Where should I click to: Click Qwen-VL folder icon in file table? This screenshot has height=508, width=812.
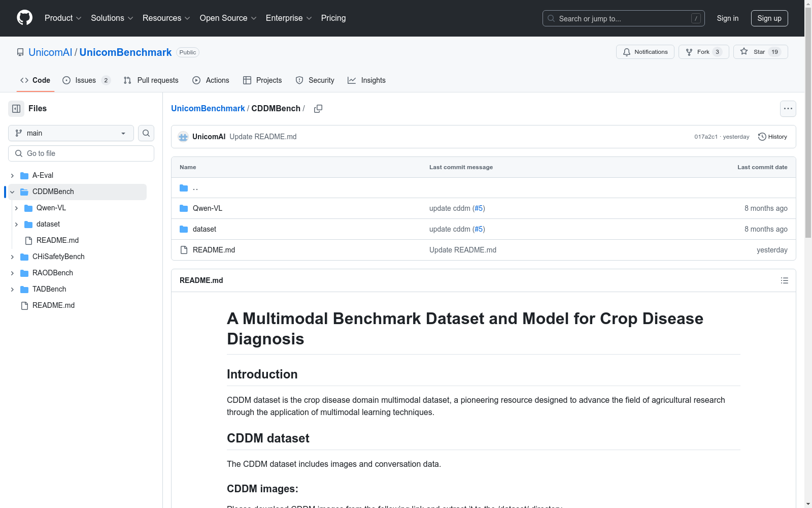(184, 208)
